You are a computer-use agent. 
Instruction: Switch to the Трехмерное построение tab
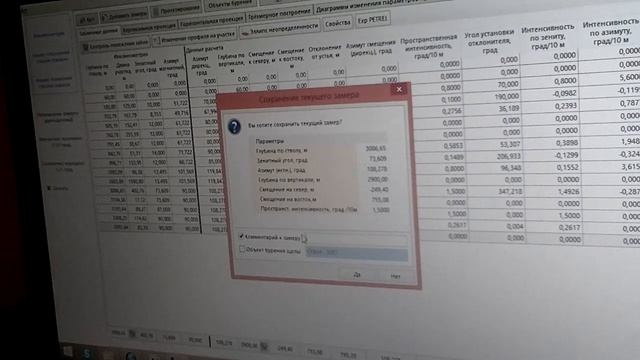tap(279, 13)
